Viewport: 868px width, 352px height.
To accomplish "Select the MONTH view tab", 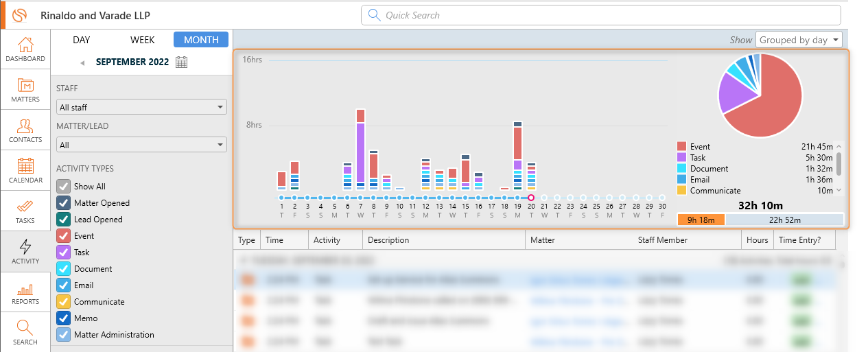I will (201, 40).
